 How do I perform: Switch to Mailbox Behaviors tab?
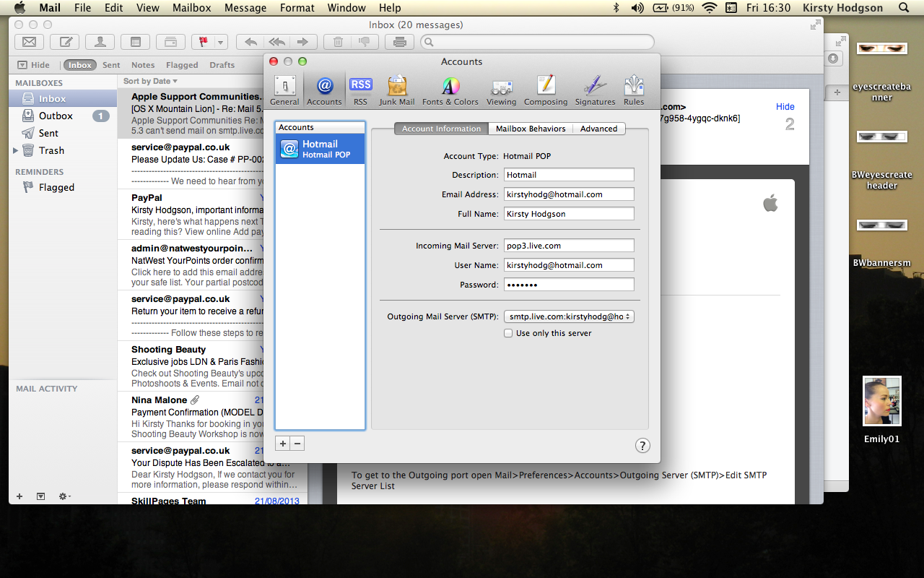[x=531, y=129]
